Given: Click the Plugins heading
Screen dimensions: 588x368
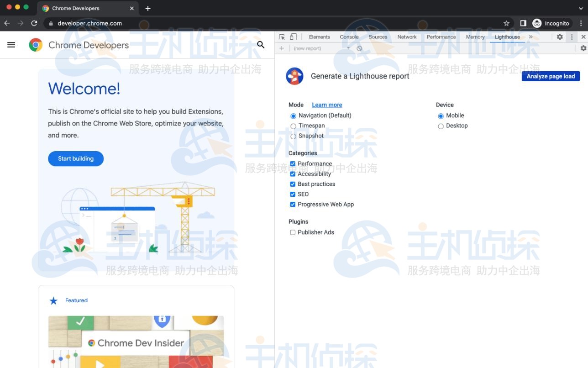Looking at the screenshot, I should click(299, 222).
